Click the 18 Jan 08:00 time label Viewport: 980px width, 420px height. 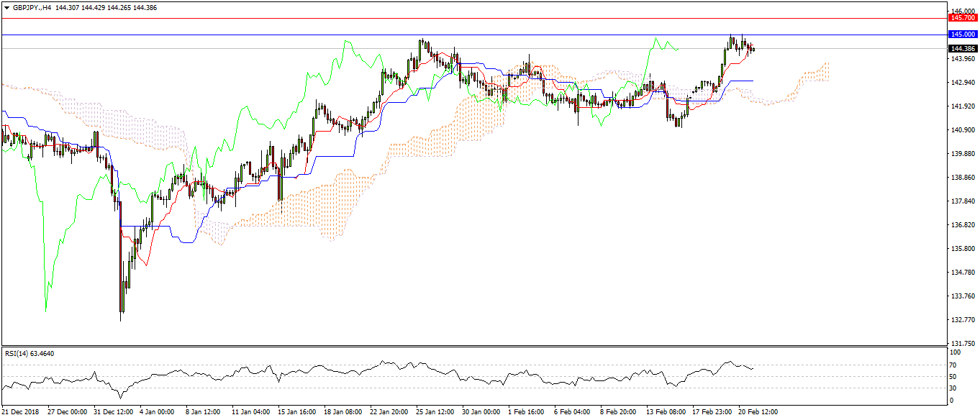(x=344, y=412)
